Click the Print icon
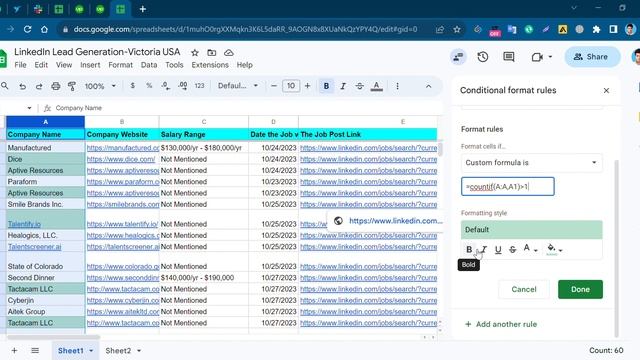The height and width of the screenshot is (360, 640). (x=56, y=86)
